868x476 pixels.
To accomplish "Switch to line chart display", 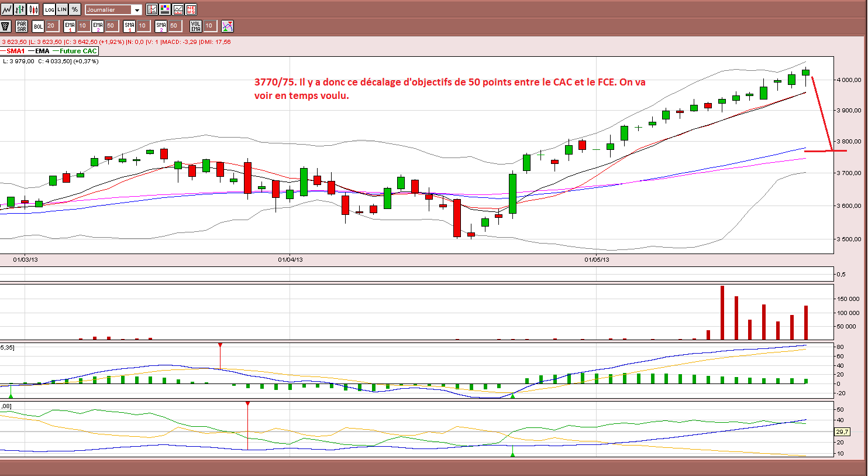I will 7,9.
